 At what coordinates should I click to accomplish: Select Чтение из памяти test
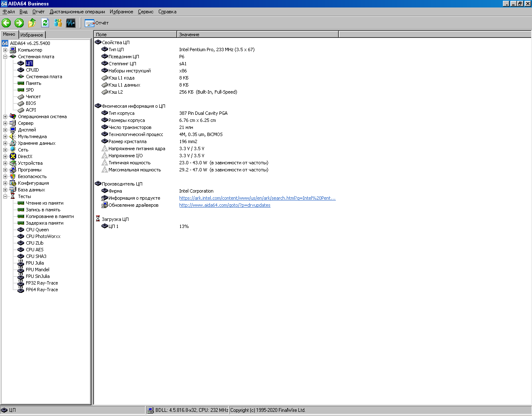pos(44,203)
